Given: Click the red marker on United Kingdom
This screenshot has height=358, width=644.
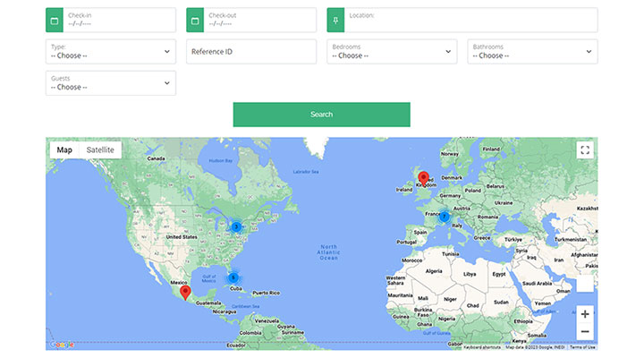Looking at the screenshot, I should (x=423, y=179).
